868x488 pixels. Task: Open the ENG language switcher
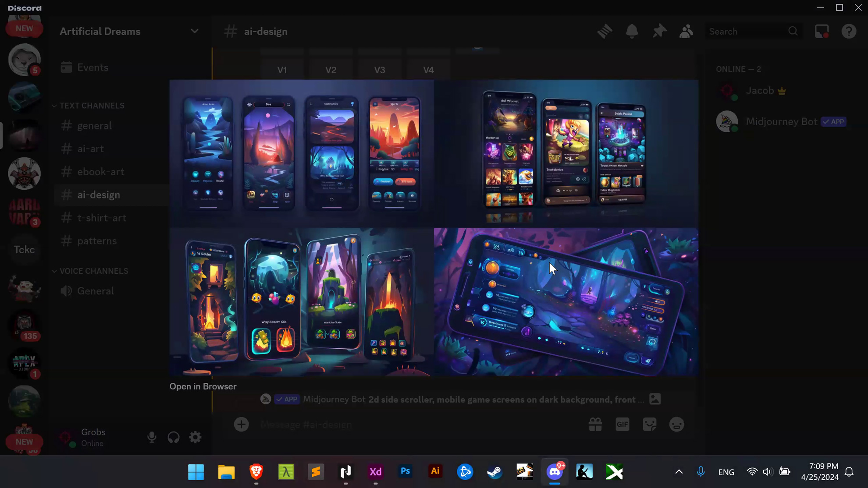(x=726, y=472)
